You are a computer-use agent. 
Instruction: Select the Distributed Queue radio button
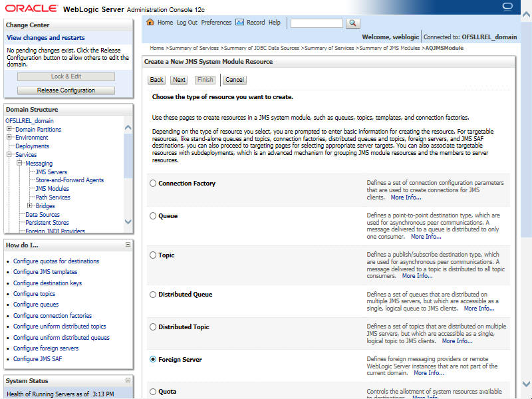[x=153, y=295]
